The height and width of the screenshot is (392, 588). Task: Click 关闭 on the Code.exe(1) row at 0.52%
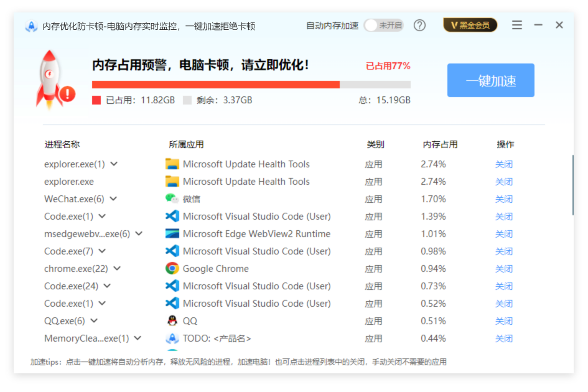[x=503, y=304]
